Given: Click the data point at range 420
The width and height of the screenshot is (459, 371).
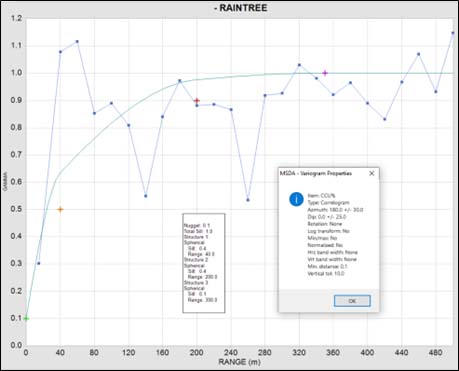Looking at the screenshot, I should point(385,119).
